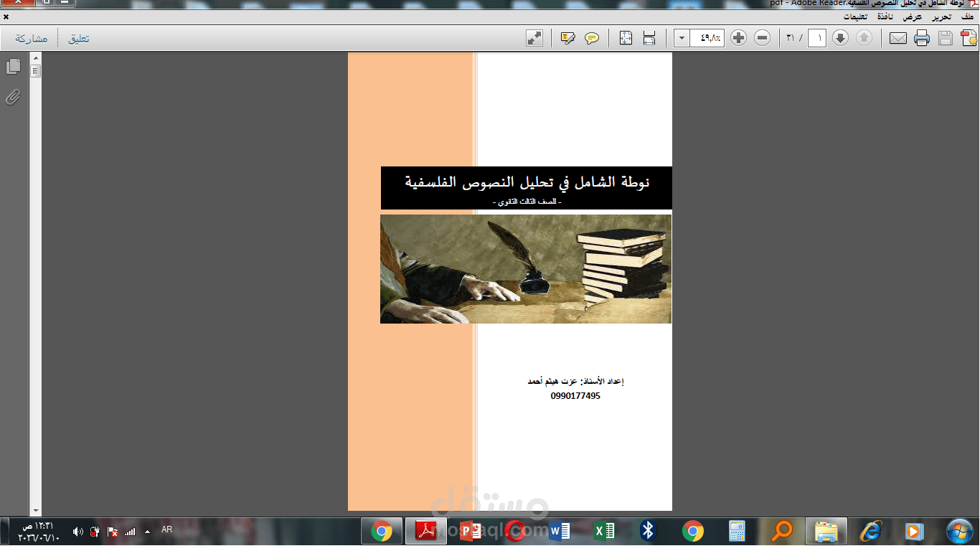
Task: Open Chrome icon beside Adobe Reader
Action: pyautogui.click(x=382, y=531)
